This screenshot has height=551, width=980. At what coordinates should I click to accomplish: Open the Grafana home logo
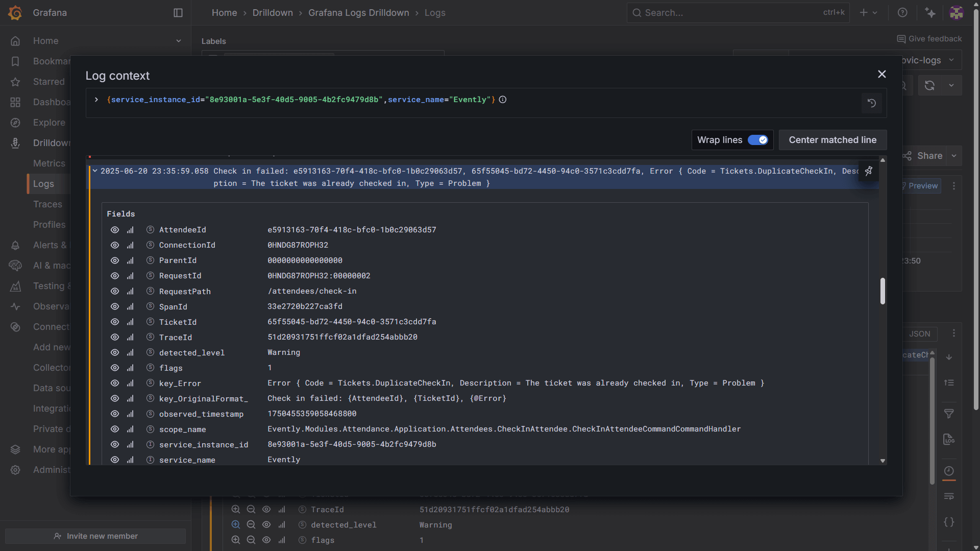point(15,12)
